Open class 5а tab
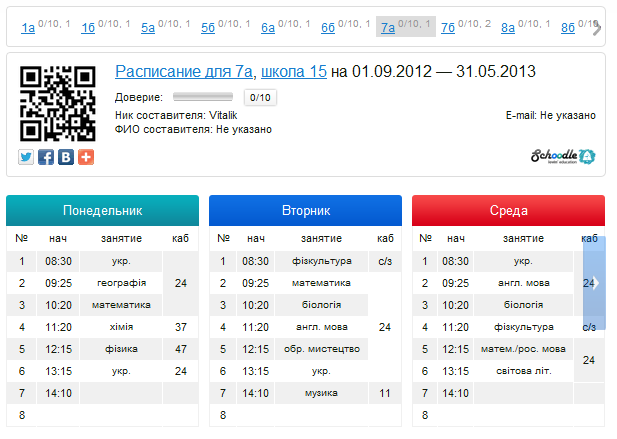 pos(148,28)
